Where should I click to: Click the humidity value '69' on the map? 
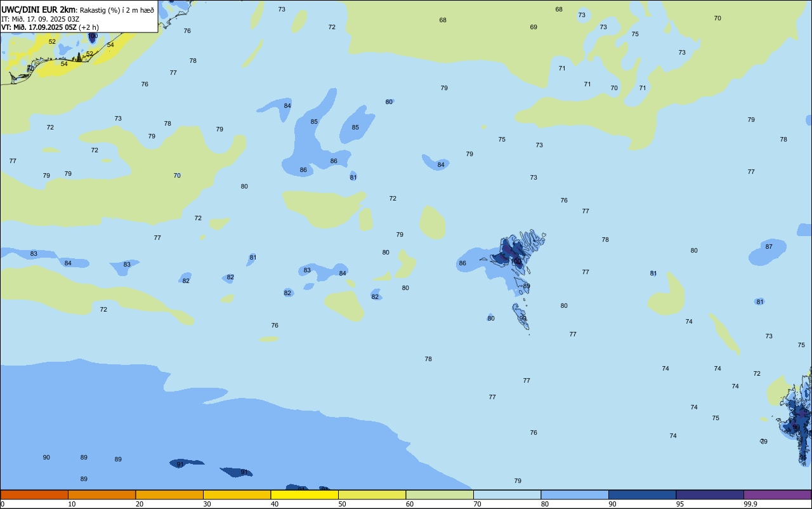pos(534,27)
